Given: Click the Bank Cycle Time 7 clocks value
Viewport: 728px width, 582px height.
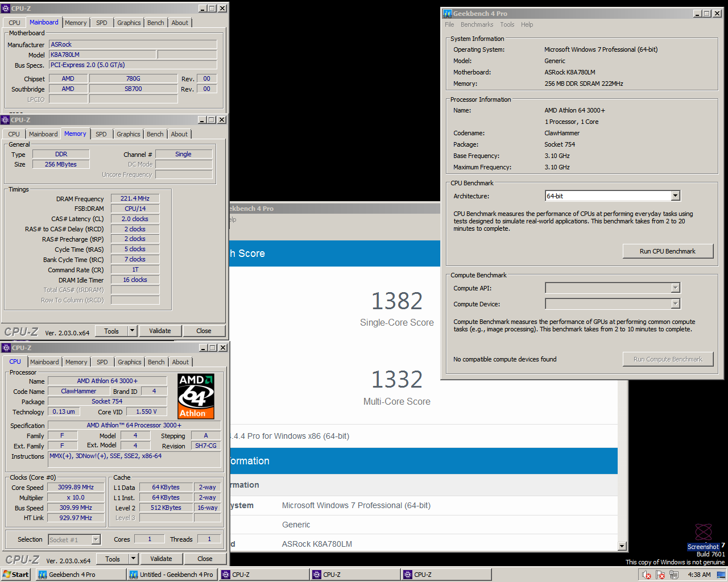Looking at the screenshot, I should [x=135, y=259].
